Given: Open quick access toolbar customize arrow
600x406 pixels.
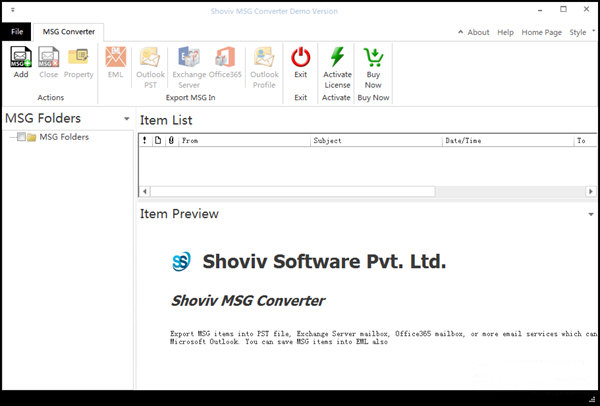Looking at the screenshot, I should click(13, 10).
